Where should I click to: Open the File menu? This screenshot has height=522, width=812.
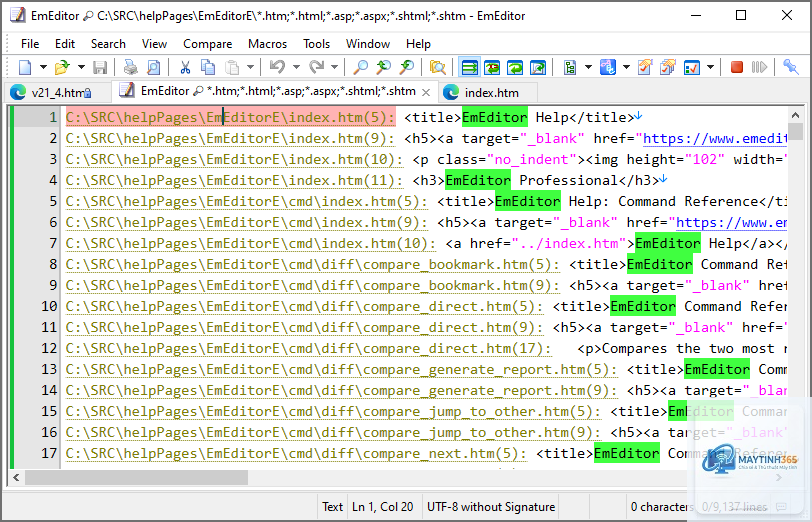pyautogui.click(x=30, y=44)
